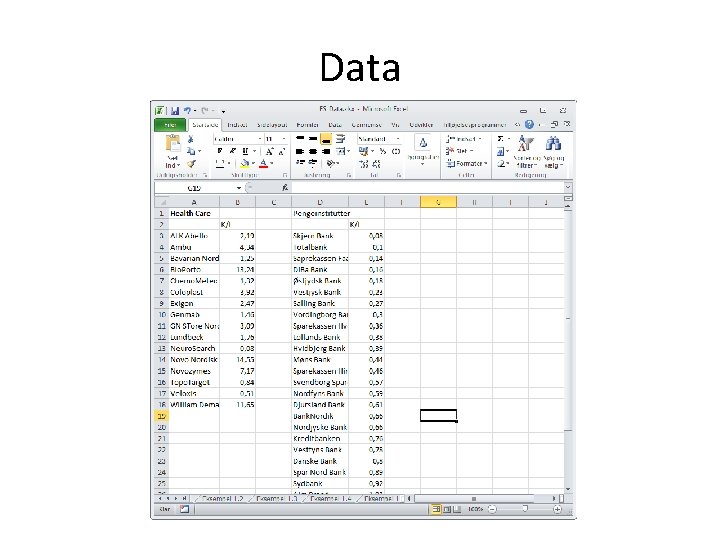Toggle center text alignment
720x540 pixels.
313,151
